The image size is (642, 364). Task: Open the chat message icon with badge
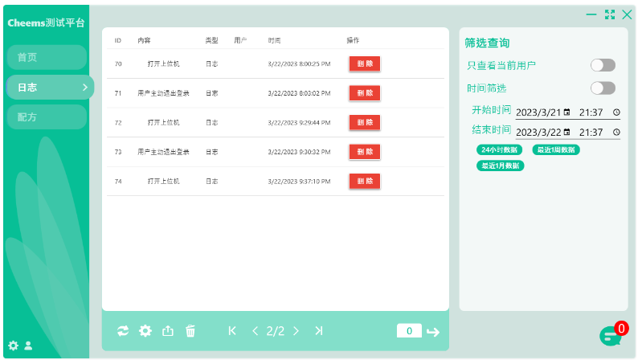click(x=611, y=337)
